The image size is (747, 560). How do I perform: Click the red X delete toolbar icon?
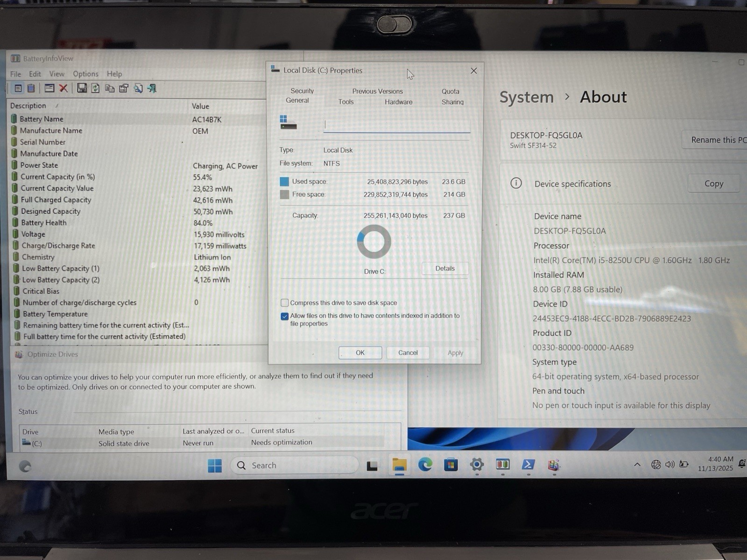pyautogui.click(x=63, y=88)
